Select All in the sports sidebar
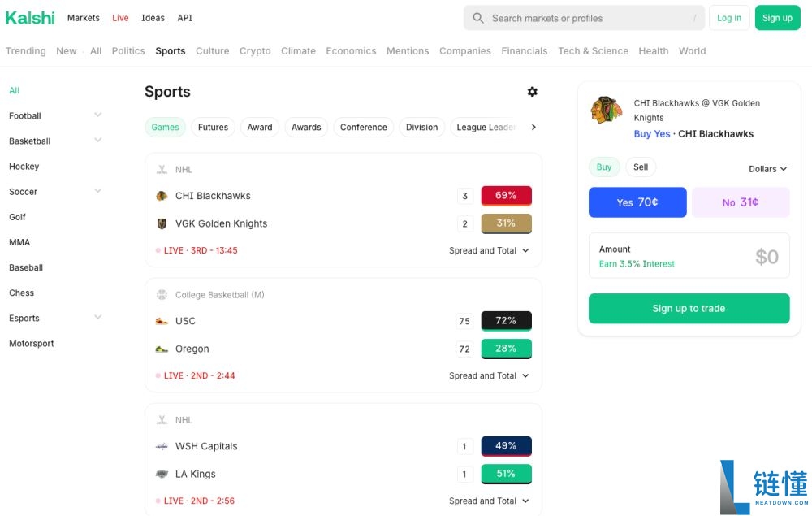This screenshot has width=812, height=516. (14, 91)
